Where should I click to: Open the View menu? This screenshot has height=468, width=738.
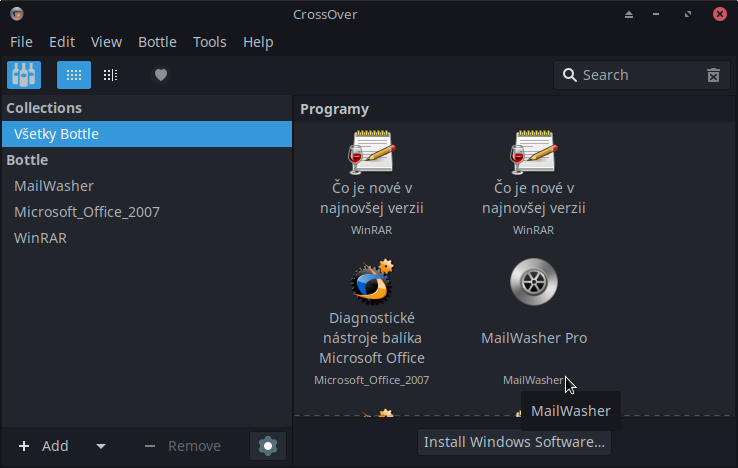106,42
